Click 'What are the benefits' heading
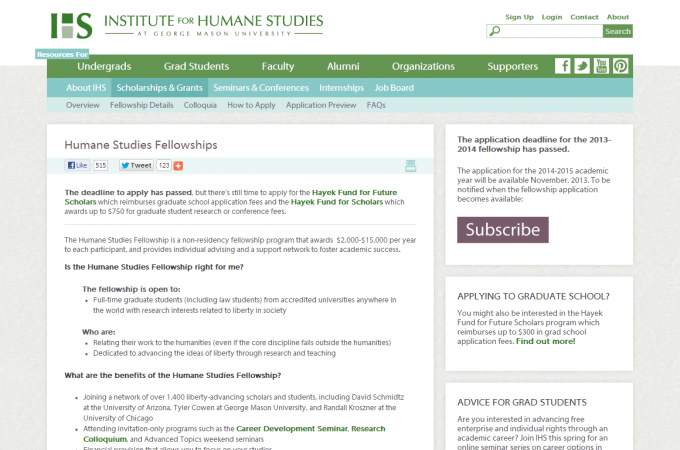Viewport: 680px width, 450px height. click(x=173, y=375)
